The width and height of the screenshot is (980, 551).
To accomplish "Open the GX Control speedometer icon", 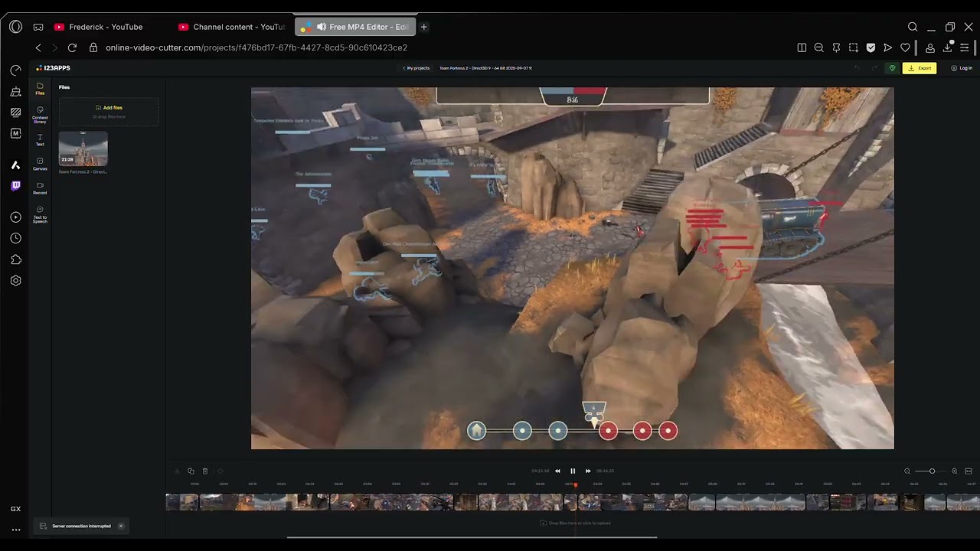I will pyautogui.click(x=15, y=70).
